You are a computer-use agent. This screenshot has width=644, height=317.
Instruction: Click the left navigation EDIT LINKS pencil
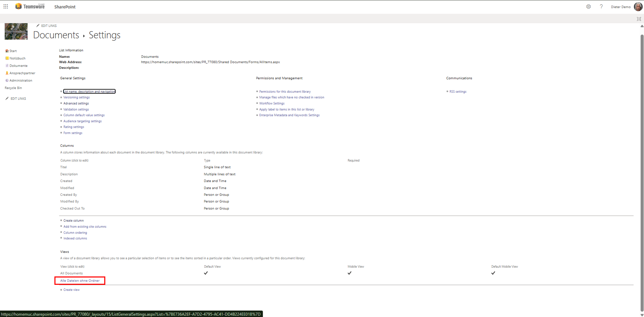(x=7, y=98)
